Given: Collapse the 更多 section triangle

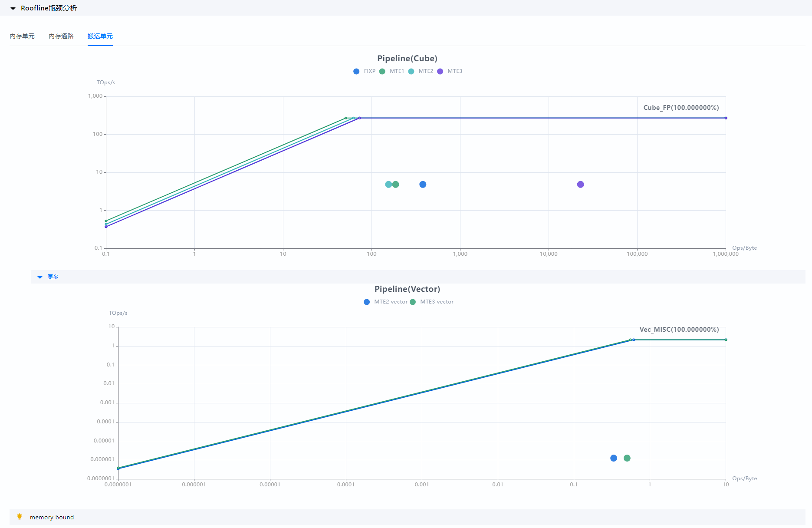Looking at the screenshot, I should pyautogui.click(x=40, y=277).
